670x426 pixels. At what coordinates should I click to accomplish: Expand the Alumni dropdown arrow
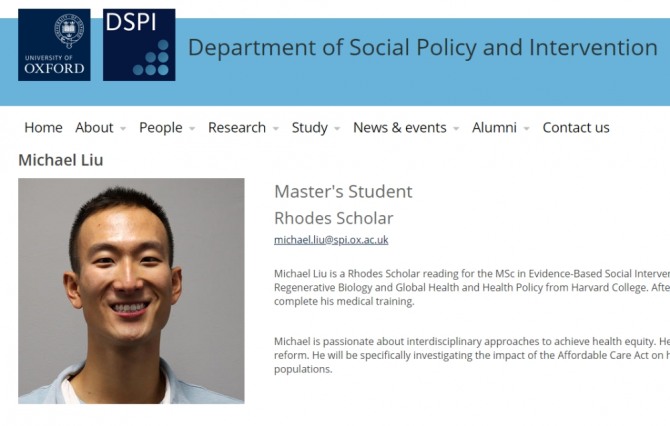click(x=526, y=129)
